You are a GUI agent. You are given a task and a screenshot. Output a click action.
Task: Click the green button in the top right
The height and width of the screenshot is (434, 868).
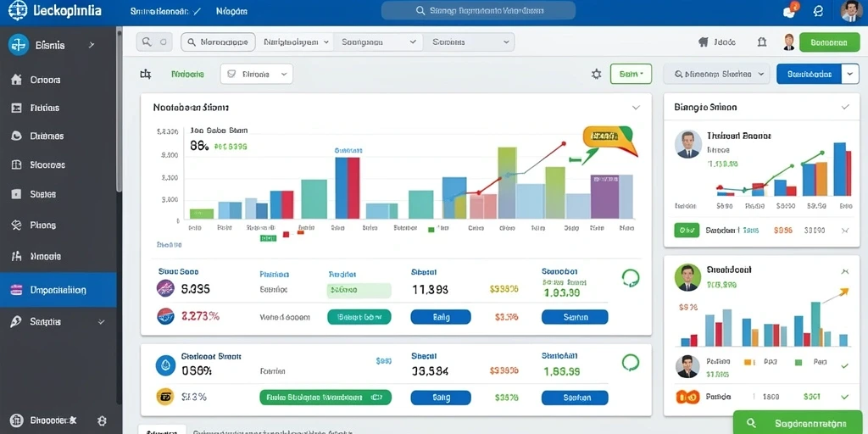pos(829,42)
